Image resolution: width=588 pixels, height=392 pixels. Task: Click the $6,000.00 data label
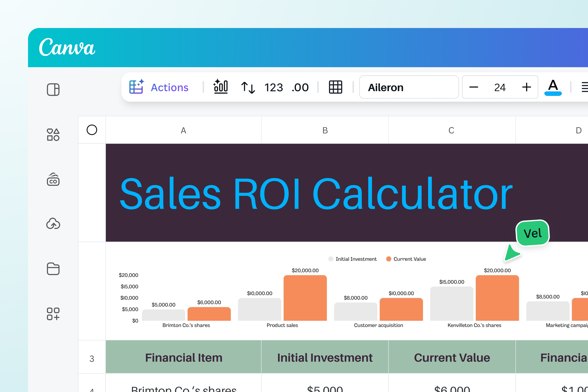pos(209,302)
